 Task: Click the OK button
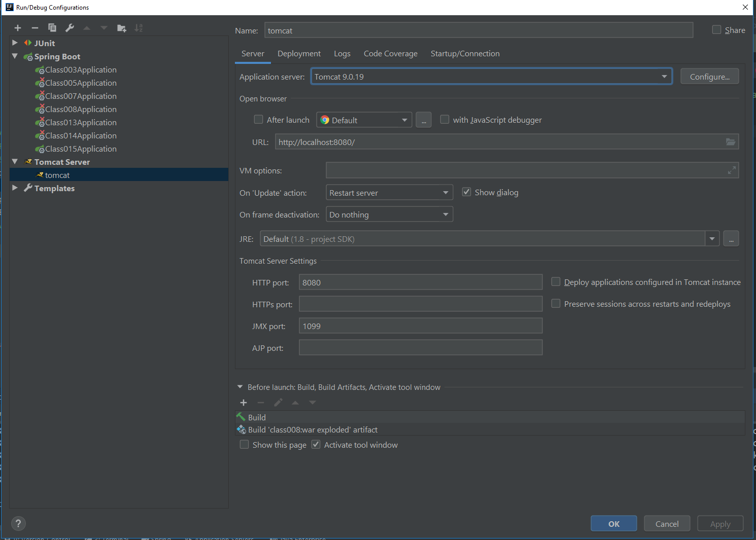coord(614,524)
